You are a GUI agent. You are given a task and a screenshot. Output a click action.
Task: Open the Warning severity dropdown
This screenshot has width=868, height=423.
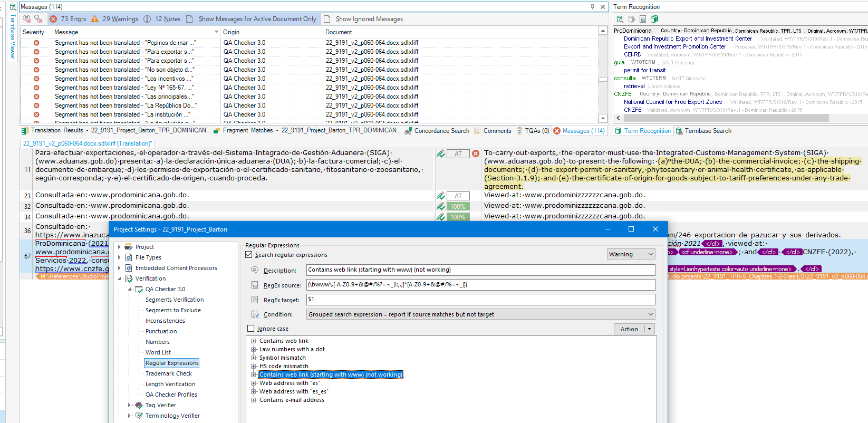click(631, 254)
